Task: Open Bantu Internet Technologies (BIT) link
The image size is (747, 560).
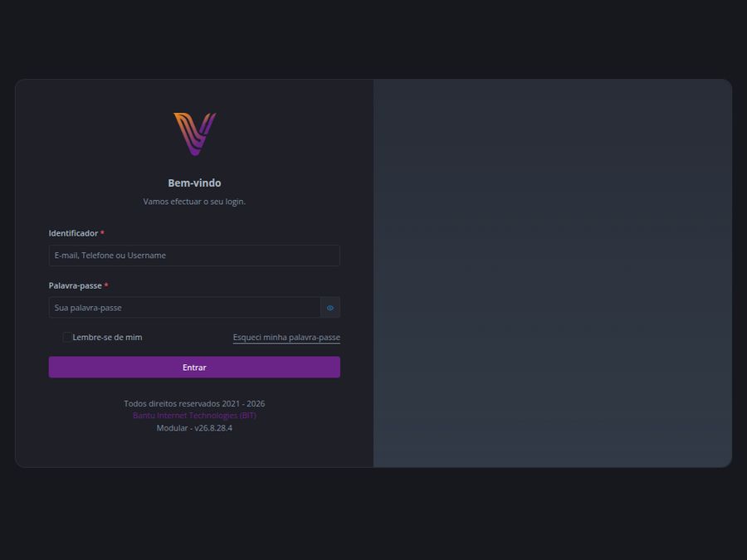Action: click(194, 416)
